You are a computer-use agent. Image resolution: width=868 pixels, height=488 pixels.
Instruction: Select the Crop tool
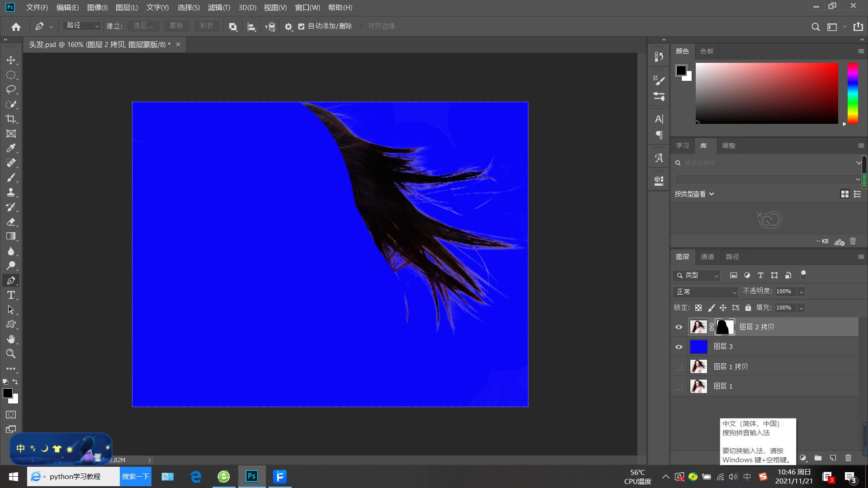click(x=11, y=119)
